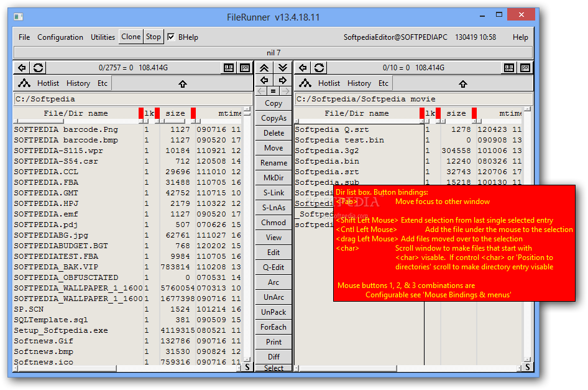588x390 pixels.
Task: Click the S-Link command button
Action: (273, 193)
